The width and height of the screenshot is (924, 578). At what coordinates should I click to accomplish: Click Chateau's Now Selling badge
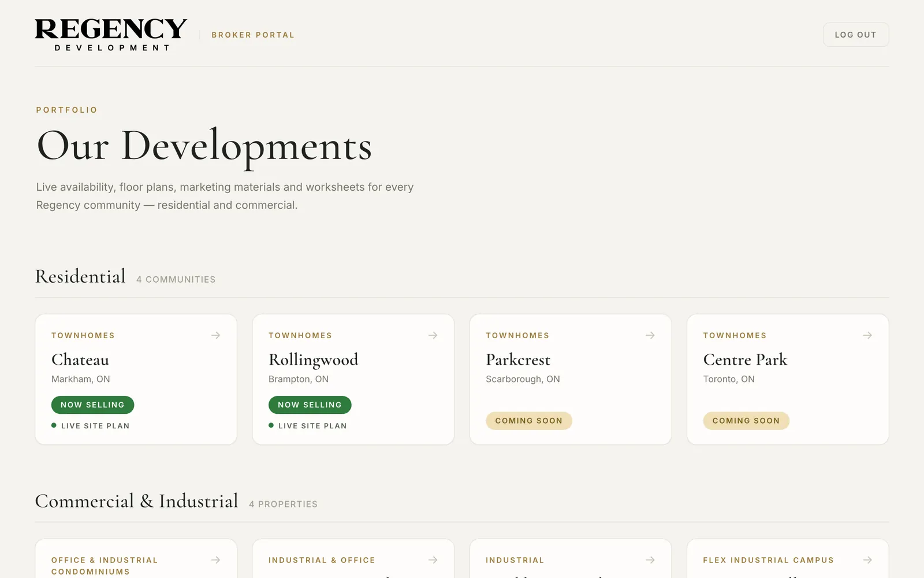tap(92, 405)
